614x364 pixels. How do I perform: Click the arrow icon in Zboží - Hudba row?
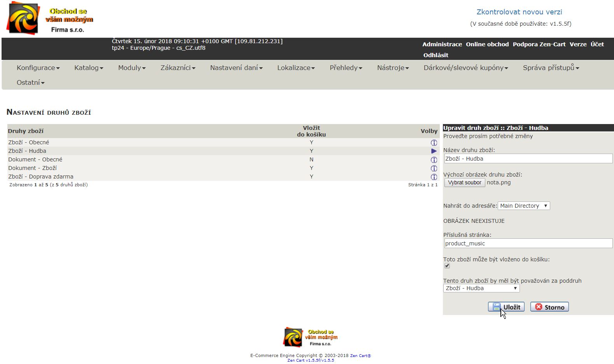pyautogui.click(x=434, y=151)
